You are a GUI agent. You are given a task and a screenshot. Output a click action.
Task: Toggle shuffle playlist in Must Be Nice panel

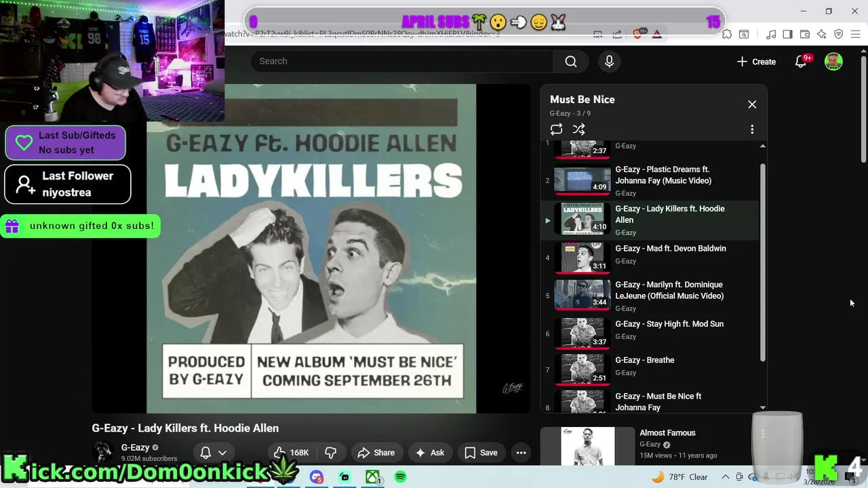(x=578, y=129)
